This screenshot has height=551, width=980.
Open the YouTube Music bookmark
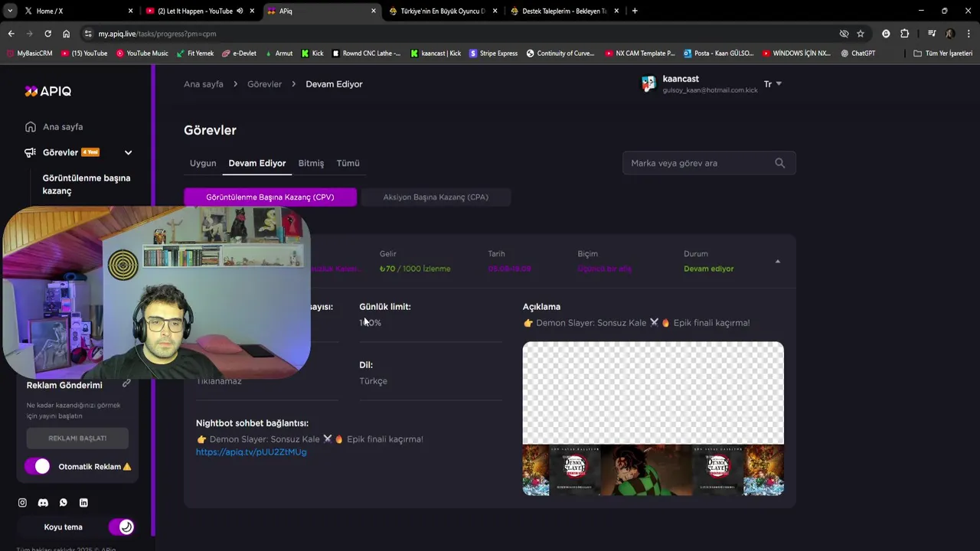point(142,54)
